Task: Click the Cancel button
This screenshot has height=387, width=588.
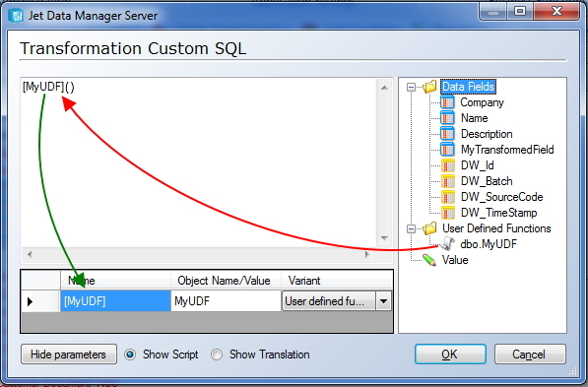Action: pos(530,355)
